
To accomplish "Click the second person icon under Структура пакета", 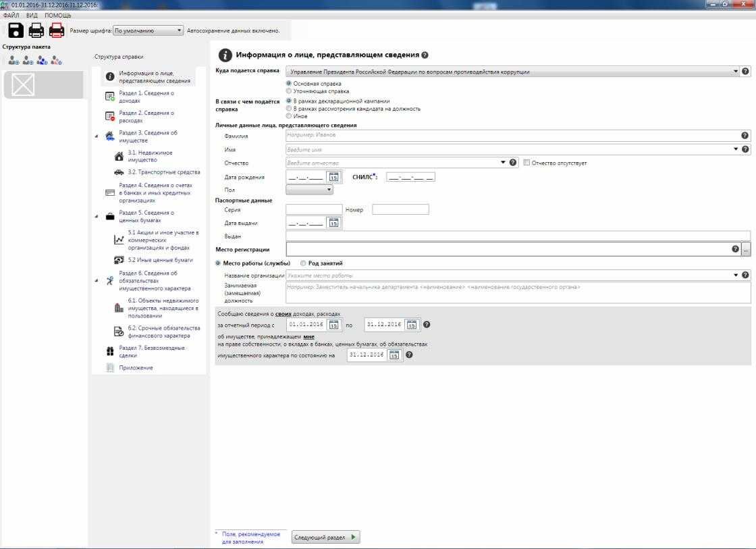I will (28, 60).
